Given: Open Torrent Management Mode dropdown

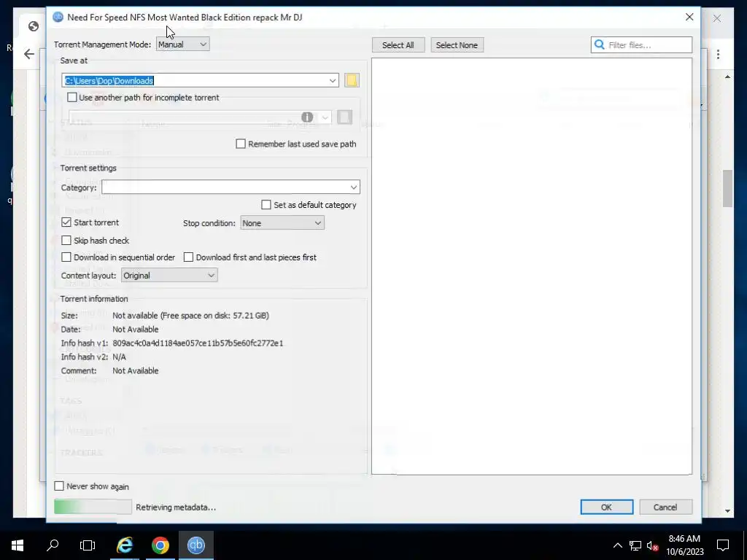Looking at the screenshot, I should pos(182,44).
